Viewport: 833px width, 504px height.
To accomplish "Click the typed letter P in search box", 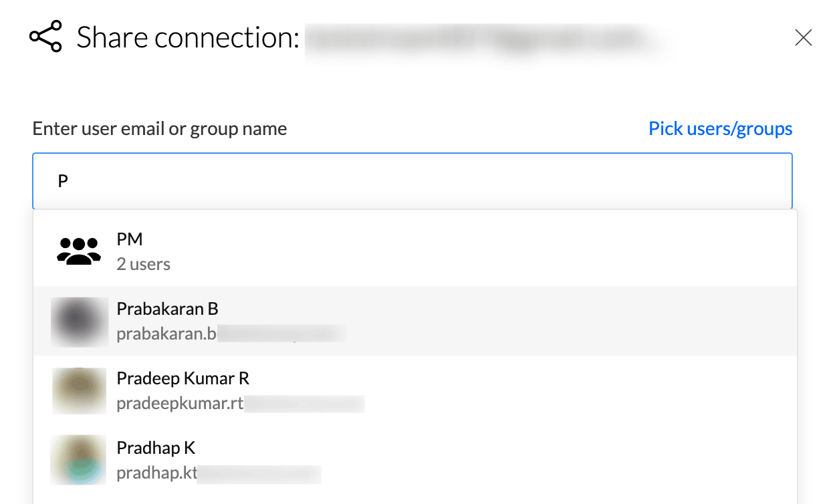I will point(63,181).
